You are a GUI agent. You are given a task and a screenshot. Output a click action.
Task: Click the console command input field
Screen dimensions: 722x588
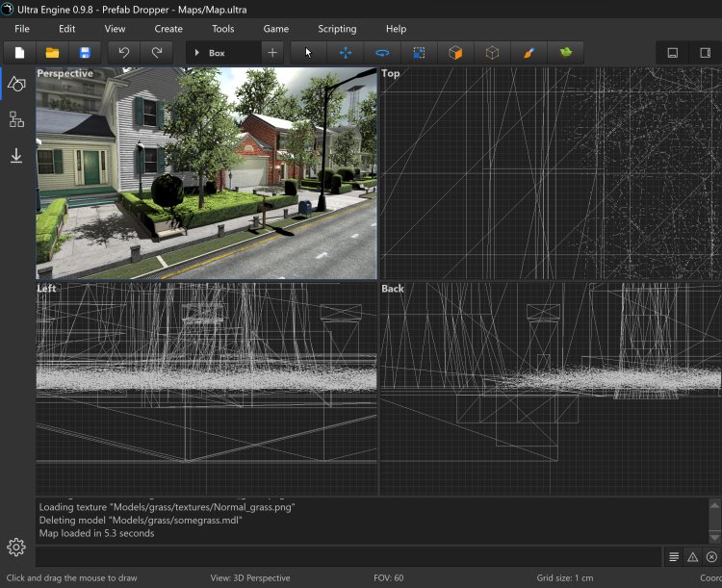tap(347, 557)
